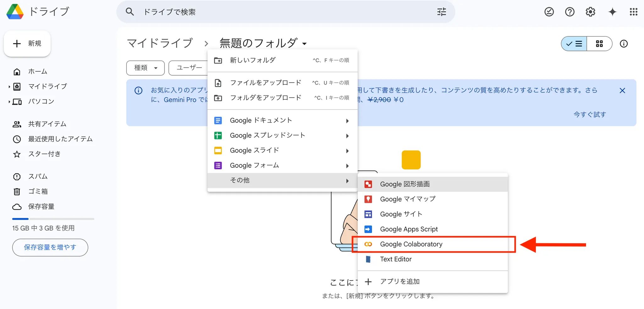Click the スパム warning icon
The image size is (644, 309).
(17, 176)
